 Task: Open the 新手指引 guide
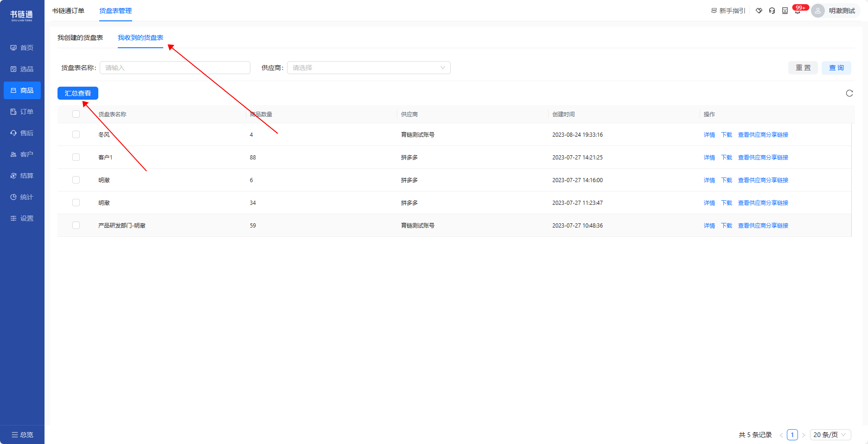point(728,11)
